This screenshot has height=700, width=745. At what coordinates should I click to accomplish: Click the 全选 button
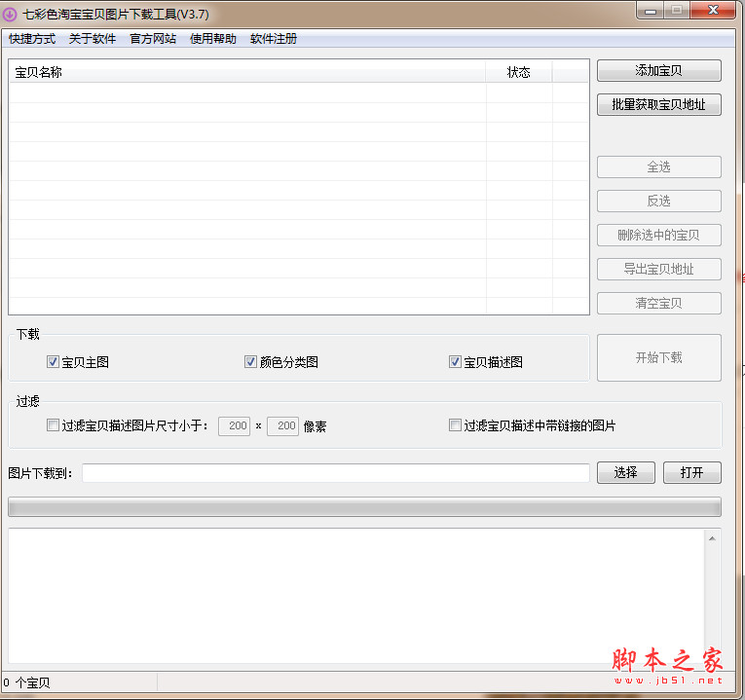(659, 167)
